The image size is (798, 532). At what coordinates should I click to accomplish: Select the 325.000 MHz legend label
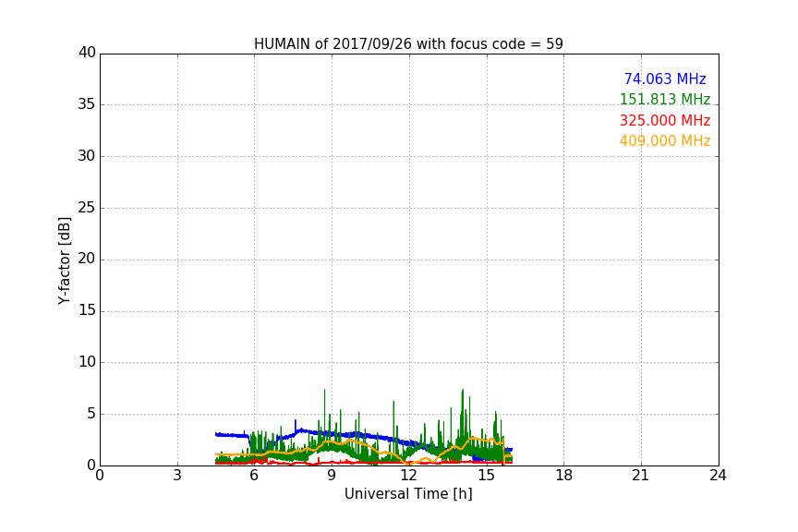point(665,121)
